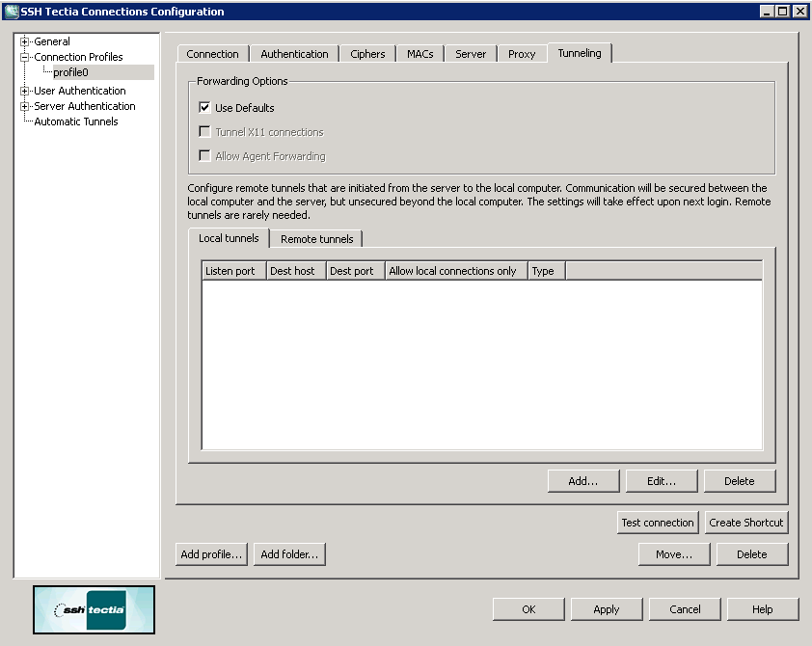Image resolution: width=812 pixels, height=646 pixels.
Task: Click the SSH Tectia logo image
Action: click(93, 610)
